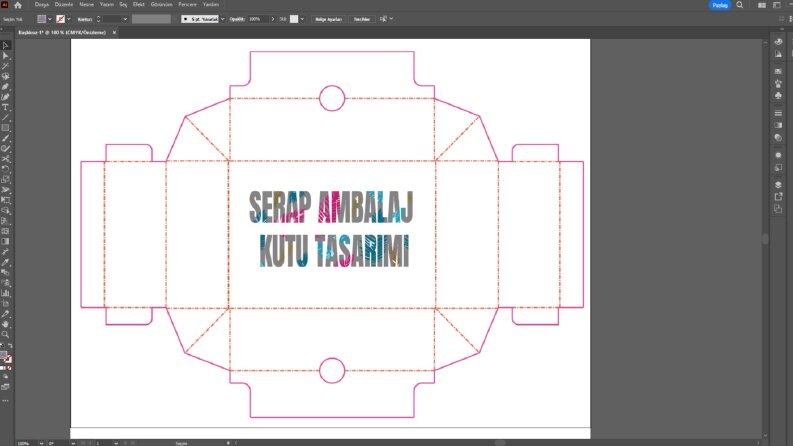Select the Mesh tool
Image resolution: width=793 pixels, height=446 pixels.
(x=6, y=231)
